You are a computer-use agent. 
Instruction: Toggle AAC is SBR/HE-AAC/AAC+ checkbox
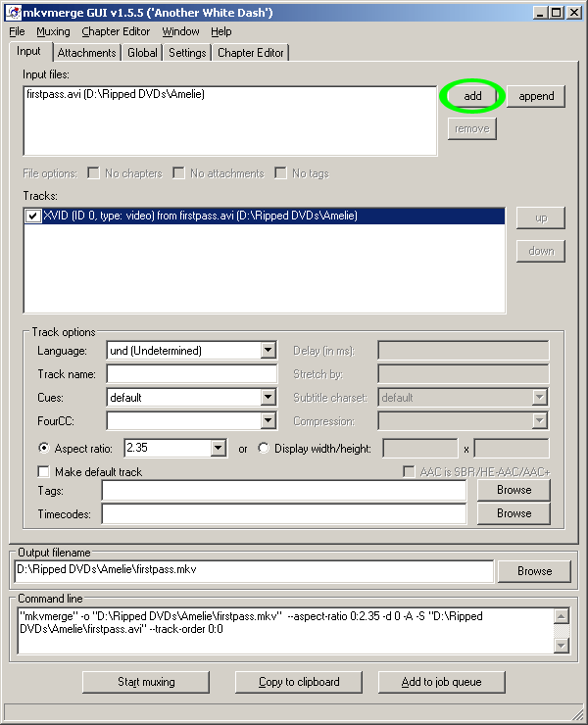pyautogui.click(x=409, y=471)
